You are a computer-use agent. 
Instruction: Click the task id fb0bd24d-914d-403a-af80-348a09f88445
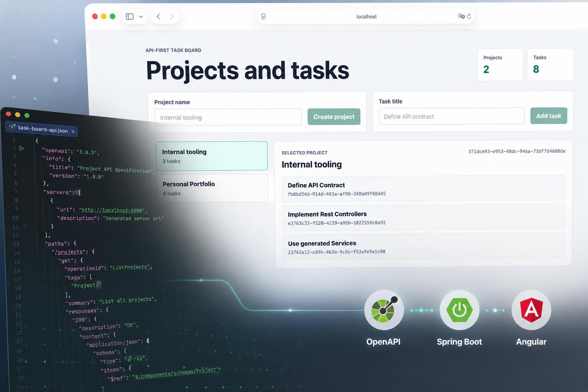pyautogui.click(x=336, y=194)
